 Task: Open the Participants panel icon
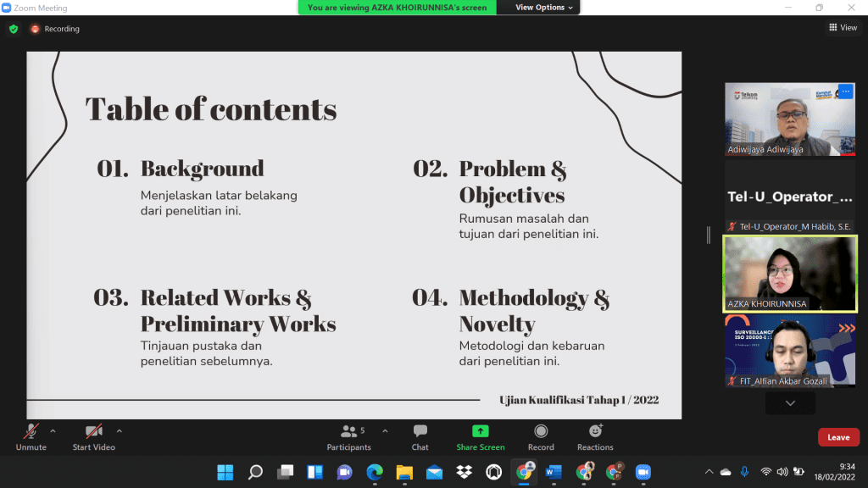(348, 431)
